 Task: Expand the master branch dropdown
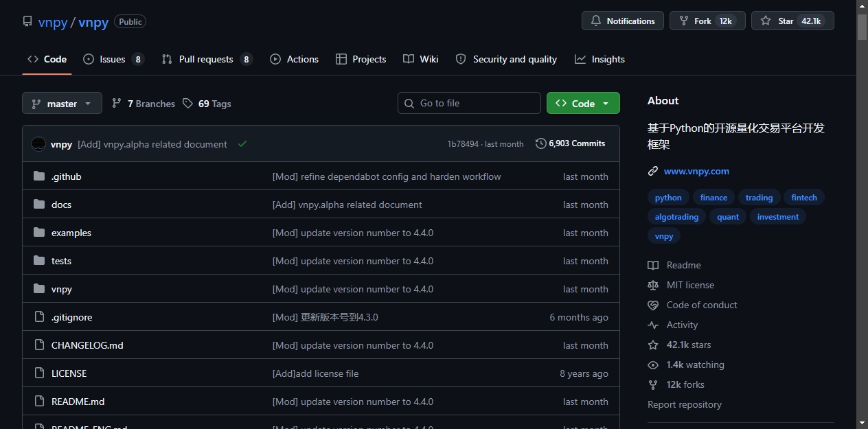(62, 104)
